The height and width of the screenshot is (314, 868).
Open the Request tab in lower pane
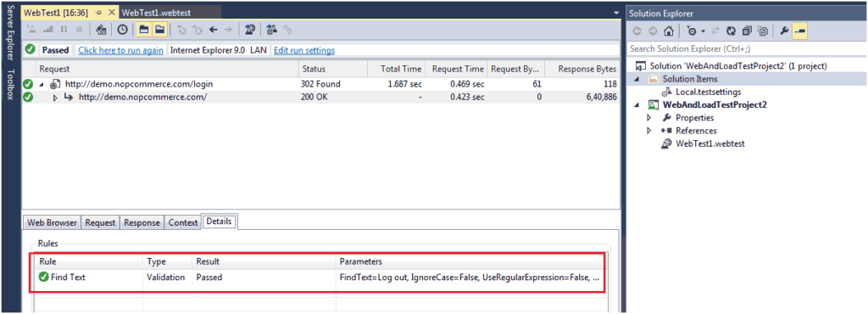[100, 222]
